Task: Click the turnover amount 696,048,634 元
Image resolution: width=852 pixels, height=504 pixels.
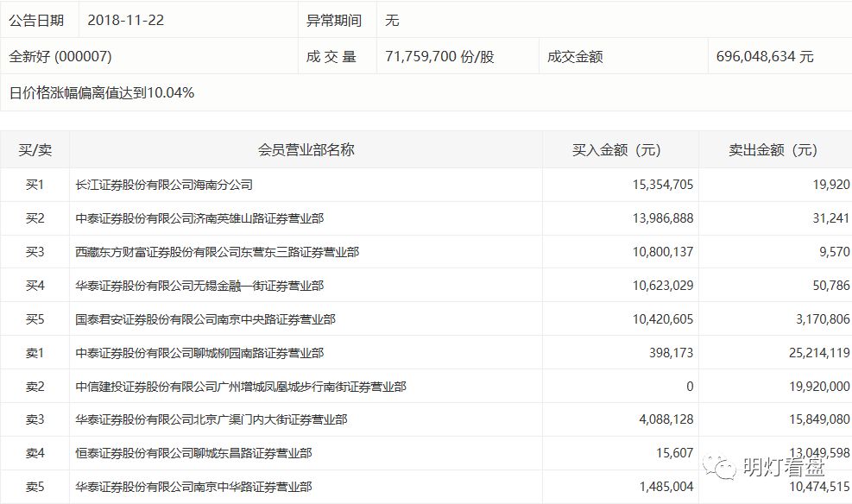Action: tap(765, 56)
